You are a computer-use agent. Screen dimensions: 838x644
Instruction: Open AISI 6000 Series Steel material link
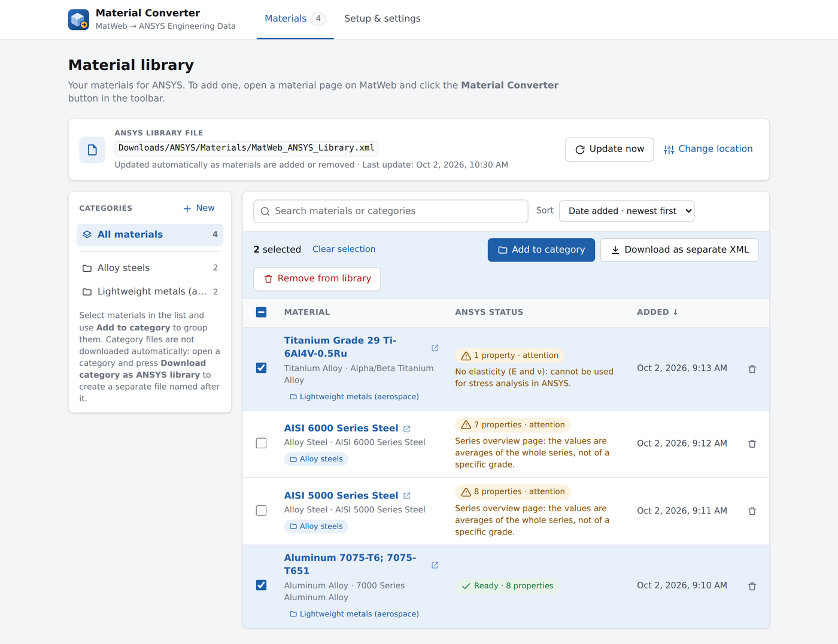pyautogui.click(x=341, y=429)
